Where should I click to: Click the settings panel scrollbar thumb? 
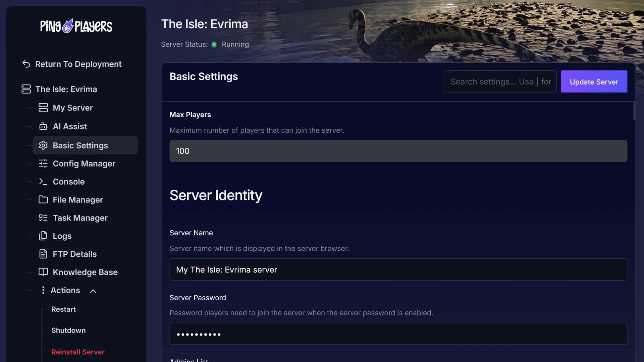coord(634,111)
